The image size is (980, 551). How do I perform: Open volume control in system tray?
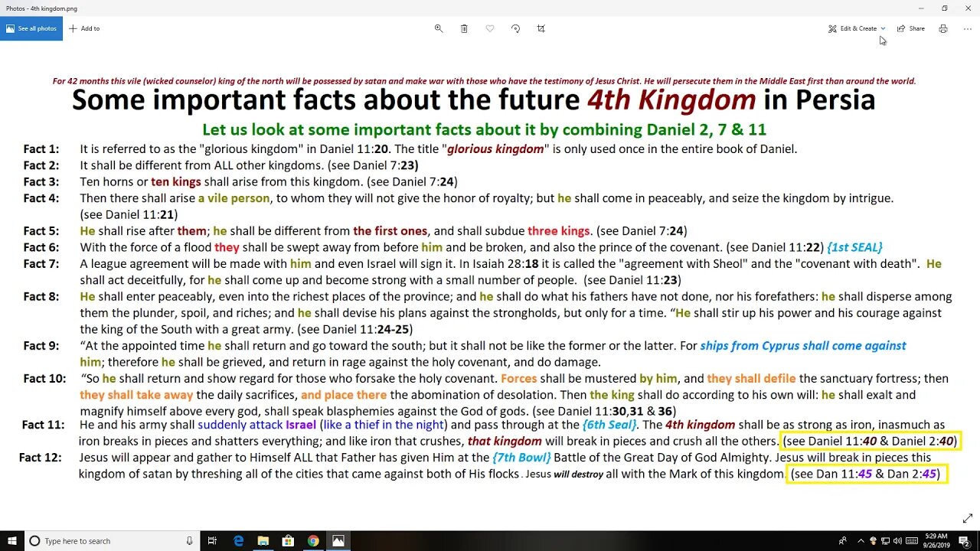tap(898, 541)
